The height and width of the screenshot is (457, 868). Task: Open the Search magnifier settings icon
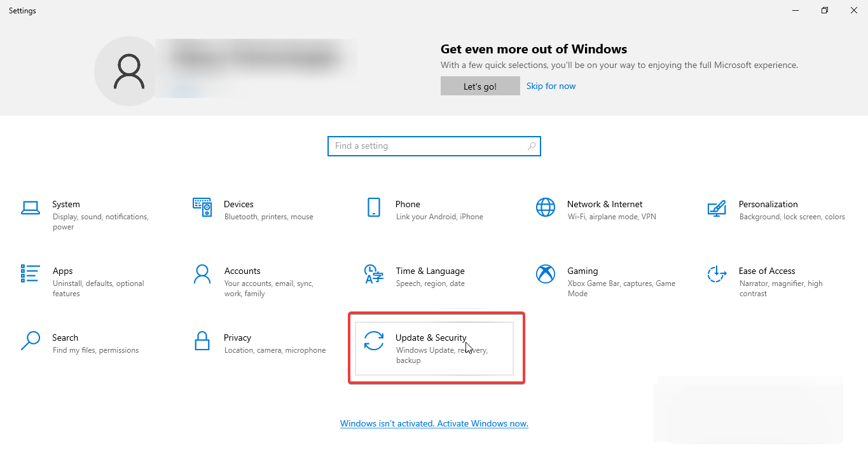tap(31, 341)
